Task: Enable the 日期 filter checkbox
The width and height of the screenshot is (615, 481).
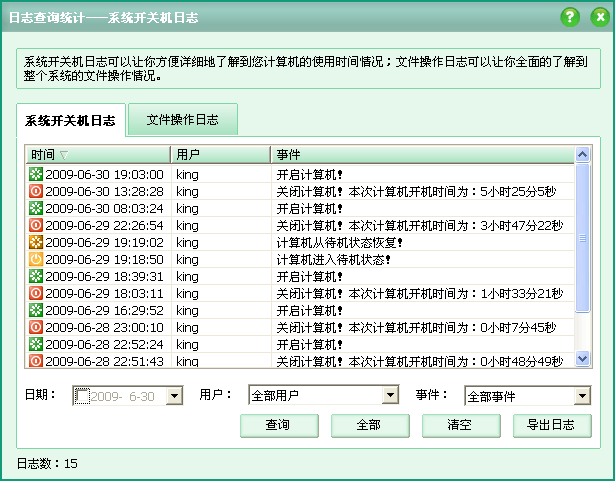Action: 82,396
